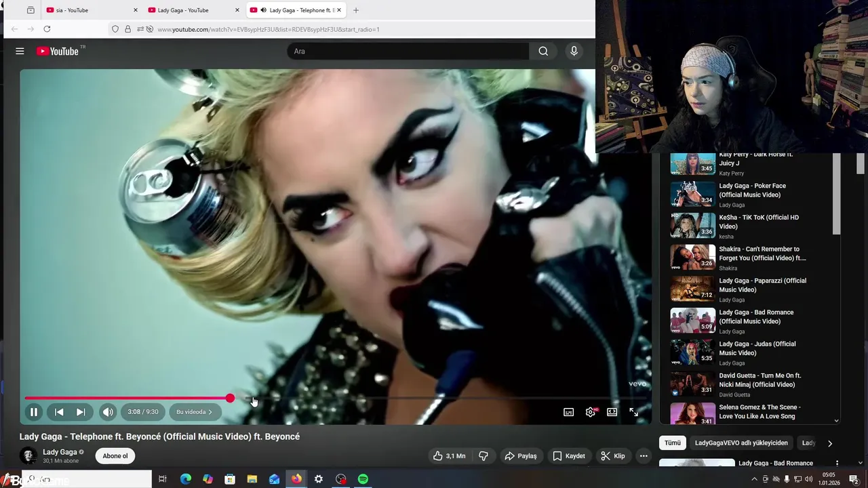The width and height of the screenshot is (868, 488).
Task: Close the 'Lady Gaga - YouTube' tab
Action: [x=237, y=10]
